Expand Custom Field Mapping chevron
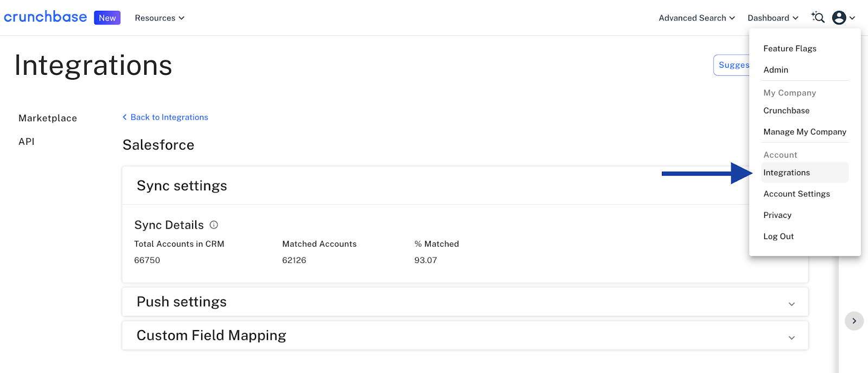 792,337
